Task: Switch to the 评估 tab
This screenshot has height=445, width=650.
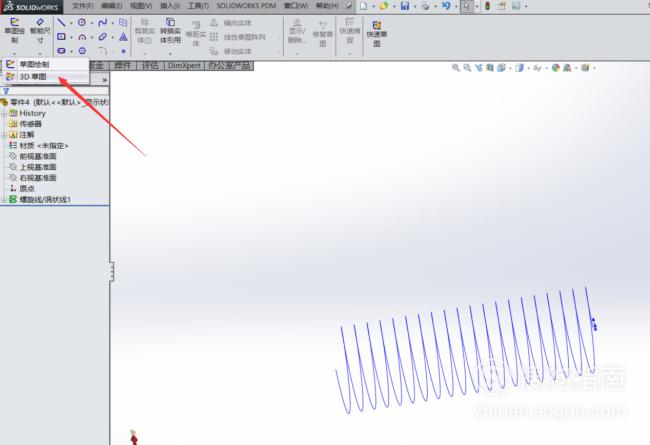Action: pyautogui.click(x=150, y=66)
